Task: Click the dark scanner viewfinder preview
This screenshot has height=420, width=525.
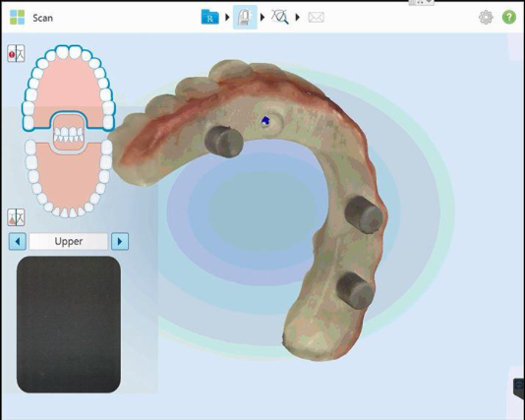Action: 69,325
